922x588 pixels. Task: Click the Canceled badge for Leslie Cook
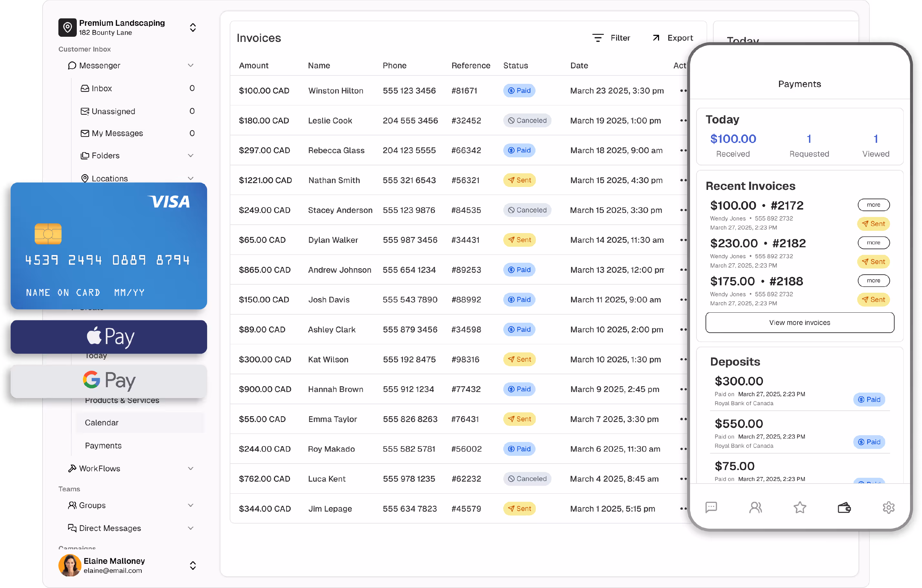click(x=527, y=121)
